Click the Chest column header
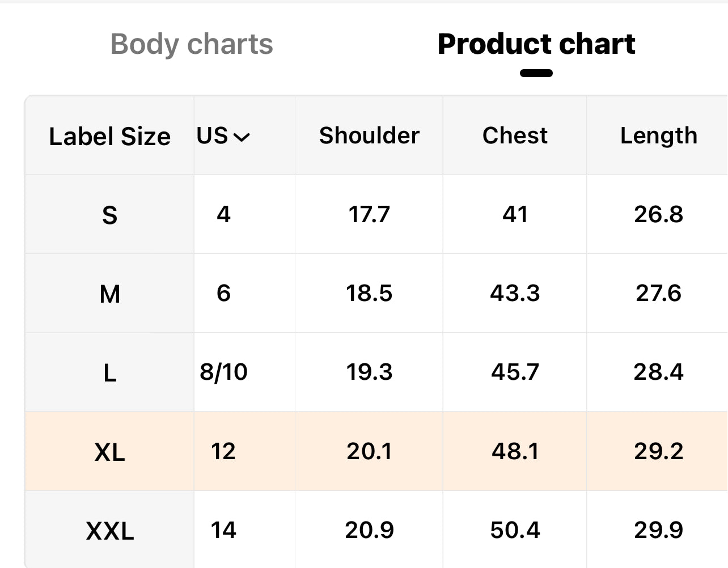Viewport: 728px width, 568px height. click(x=515, y=135)
